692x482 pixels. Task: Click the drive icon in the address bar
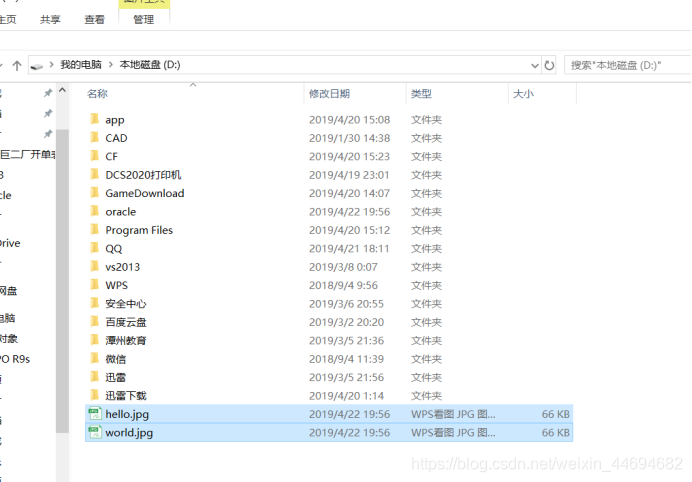point(37,66)
